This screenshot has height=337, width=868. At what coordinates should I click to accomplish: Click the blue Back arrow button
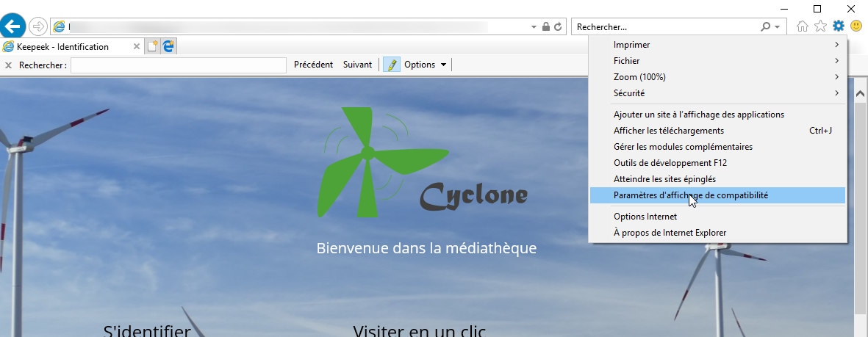pos(12,26)
